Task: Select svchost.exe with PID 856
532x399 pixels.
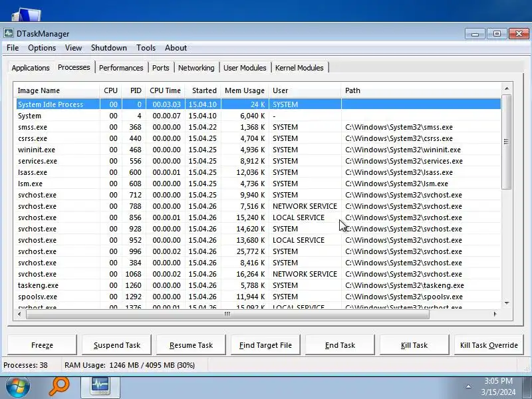Action: pyautogui.click(x=258, y=217)
